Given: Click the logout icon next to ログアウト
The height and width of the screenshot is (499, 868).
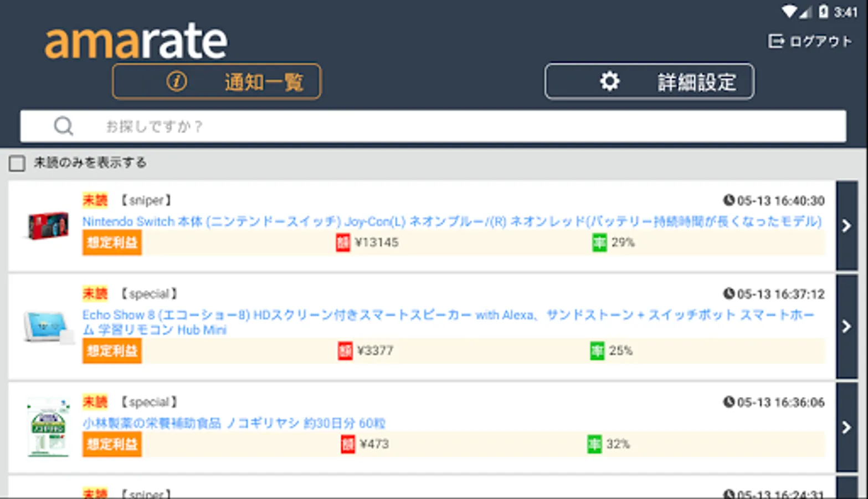Looking at the screenshot, I should click(x=775, y=40).
